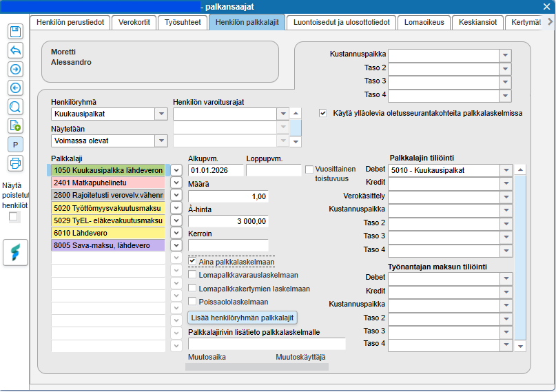Open top Taso 4 dropdown arrow
This screenshot has width=556, height=392.
[505, 96]
